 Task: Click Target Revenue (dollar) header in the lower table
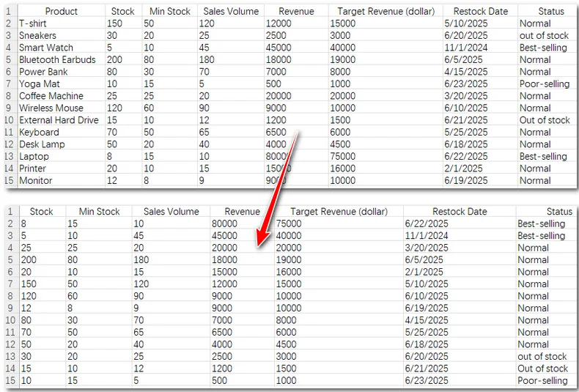[x=339, y=212]
